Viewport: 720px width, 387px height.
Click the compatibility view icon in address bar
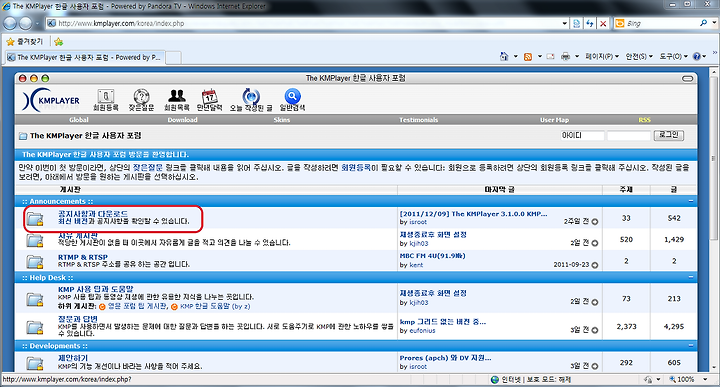coord(576,23)
